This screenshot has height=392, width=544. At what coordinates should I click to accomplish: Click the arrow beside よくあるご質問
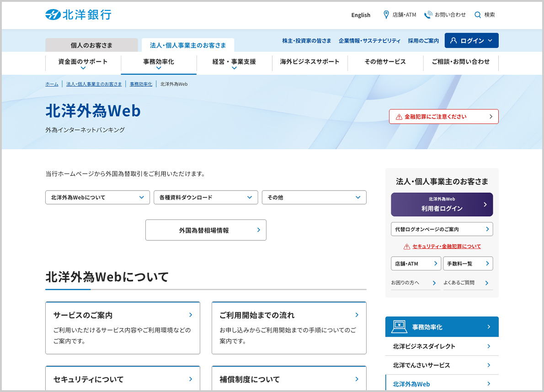487,283
